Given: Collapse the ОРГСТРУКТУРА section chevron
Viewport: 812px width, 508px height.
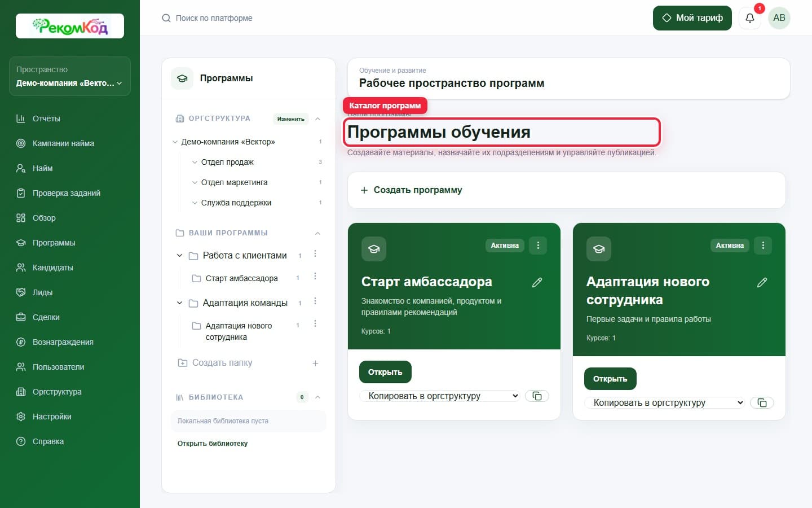Looking at the screenshot, I should (x=317, y=119).
